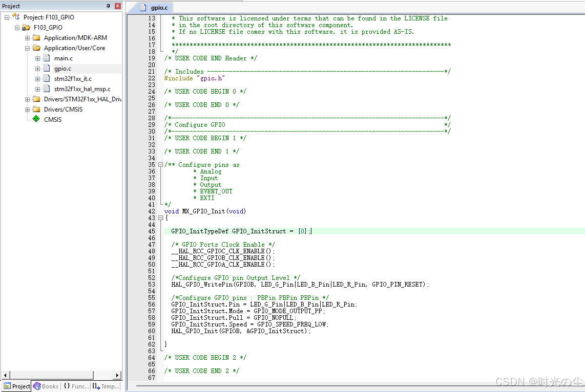Image resolution: width=585 pixels, height=392 pixels.
Task: Click the #include "gpio.h" line
Action: click(194, 78)
